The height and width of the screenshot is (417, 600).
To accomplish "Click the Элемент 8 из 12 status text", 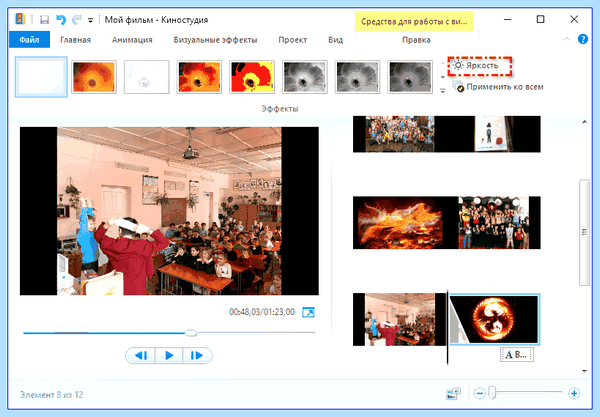I will tap(51, 394).
